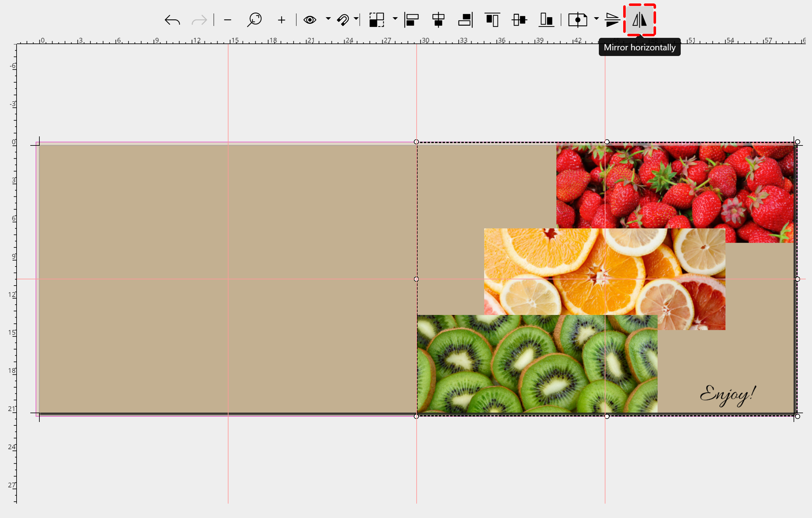This screenshot has height=518, width=812.
Task: Click the Redo icon
Action: click(199, 20)
